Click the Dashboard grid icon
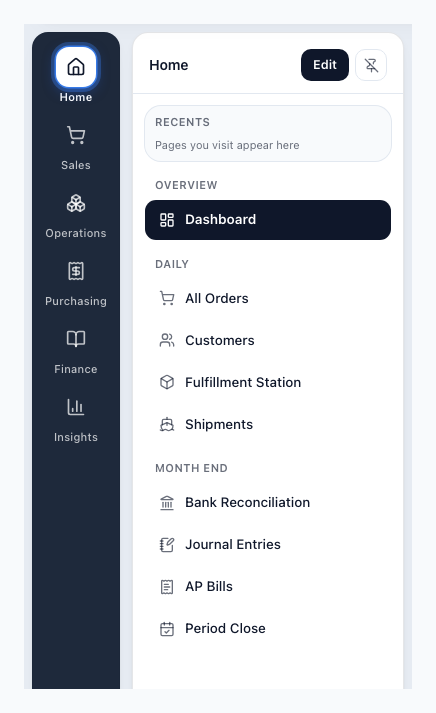Screen dimensions: 436x713 point(167,220)
